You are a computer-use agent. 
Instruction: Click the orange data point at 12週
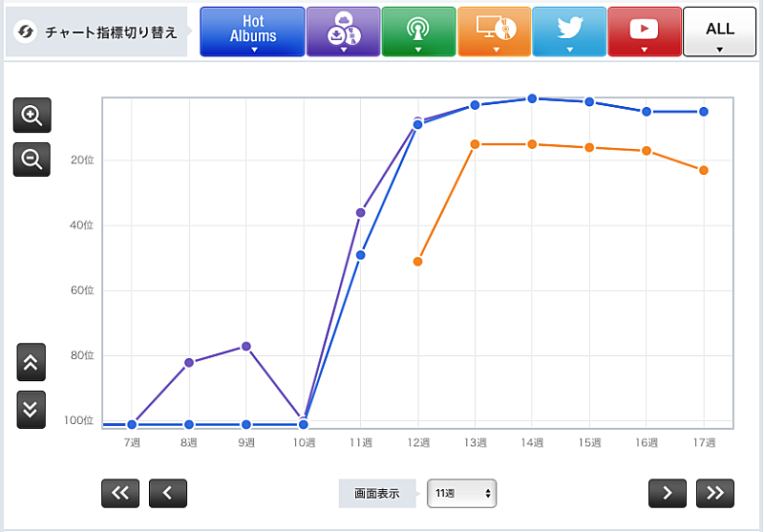(x=417, y=261)
